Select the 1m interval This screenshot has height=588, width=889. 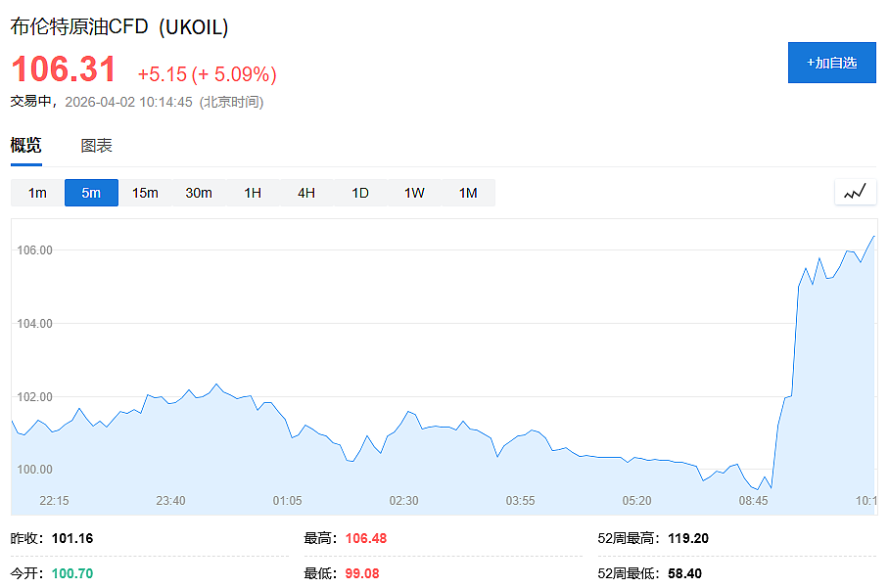pos(37,193)
